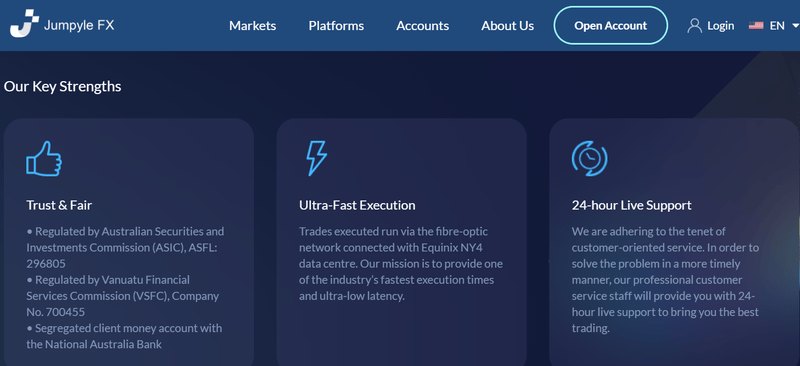Open the Platforms menu

coord(336,26)
